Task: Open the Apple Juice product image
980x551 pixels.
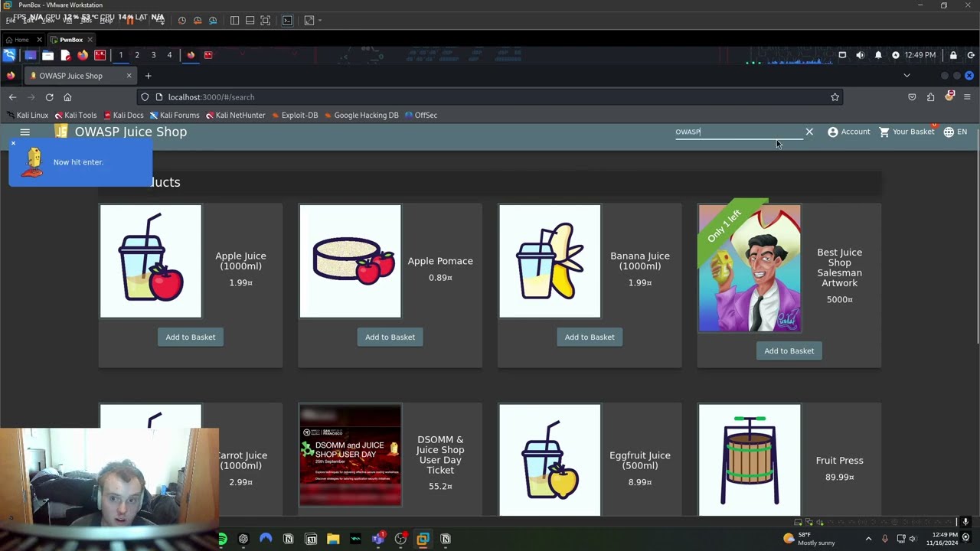Action: pos(151,261)
